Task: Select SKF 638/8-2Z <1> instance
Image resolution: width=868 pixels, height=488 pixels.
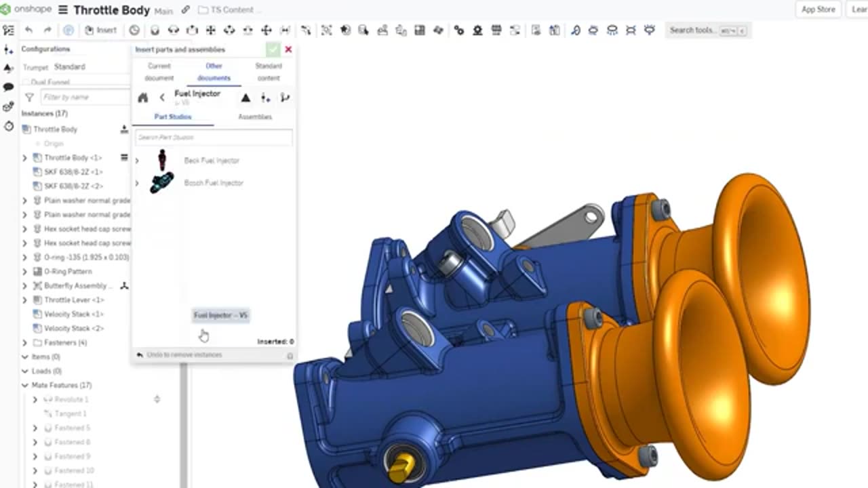Action: pyautogui.click(x=73, y=172)
